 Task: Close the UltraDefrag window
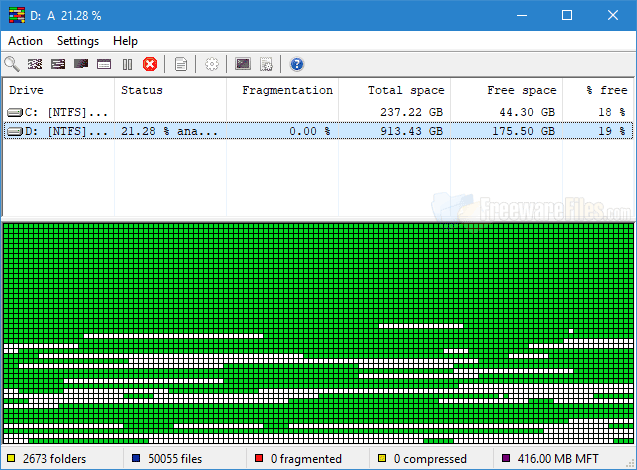click(x=613, y=15)
